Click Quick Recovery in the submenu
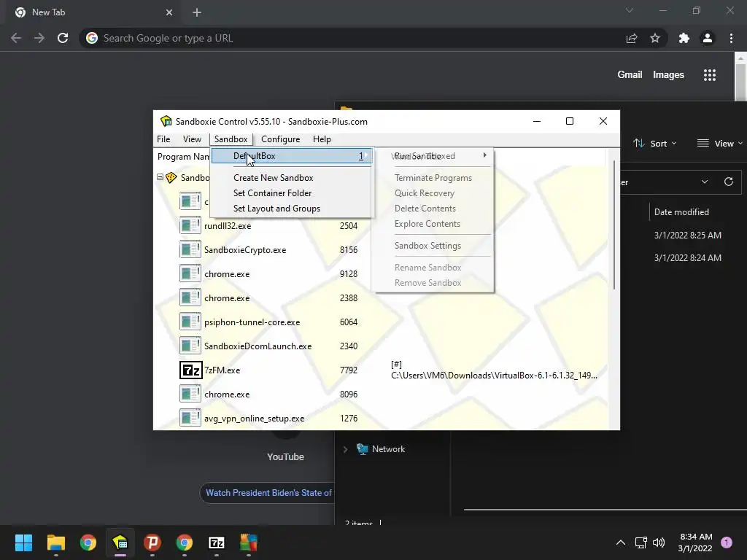747x560 pixels. (425, 192)
